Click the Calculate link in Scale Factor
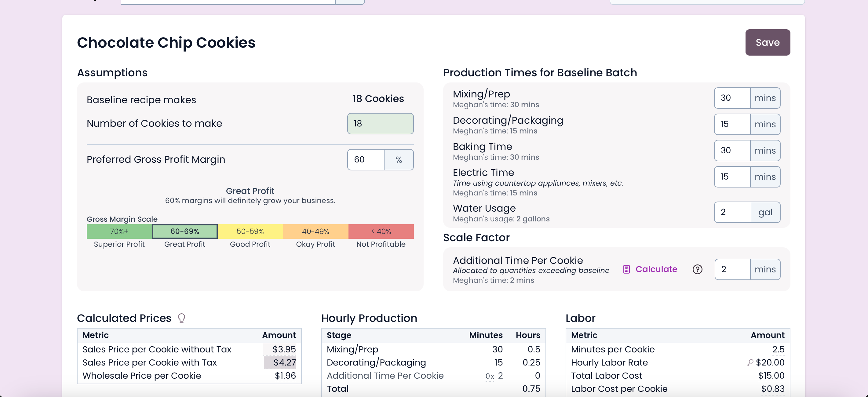This screenshot has height=397, width=868. (x=656, y=269)
